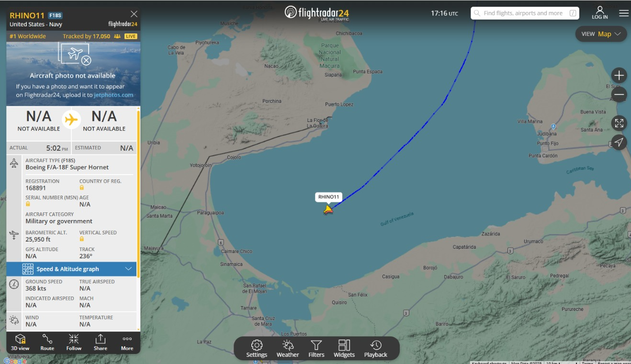This screenshot has height=364, width=631.
Task: Open the 3D view of flight
Action: [20, 342]
